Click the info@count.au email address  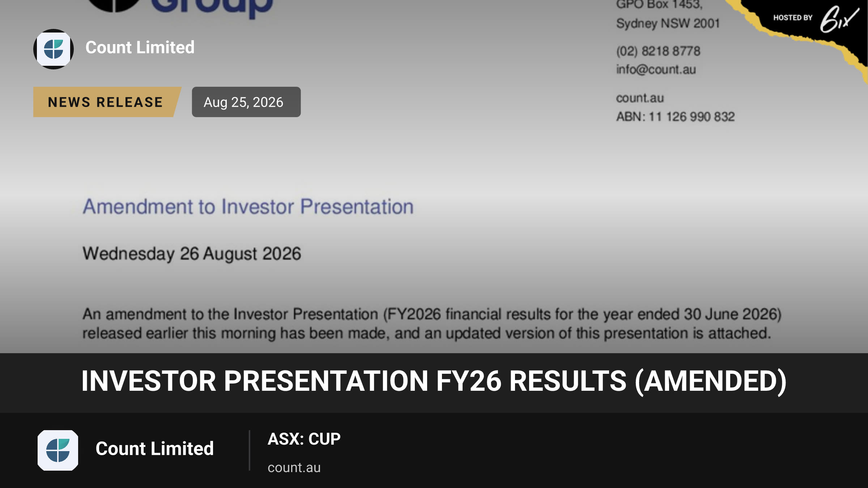click(656, 69)
